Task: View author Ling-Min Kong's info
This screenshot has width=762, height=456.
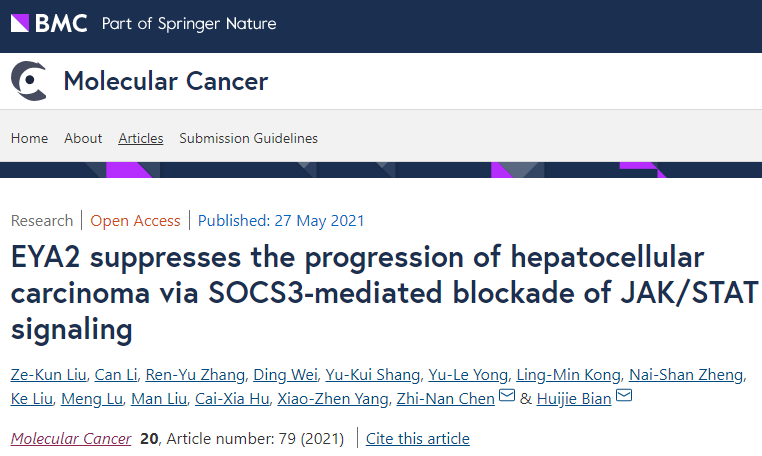Action: 568,375
